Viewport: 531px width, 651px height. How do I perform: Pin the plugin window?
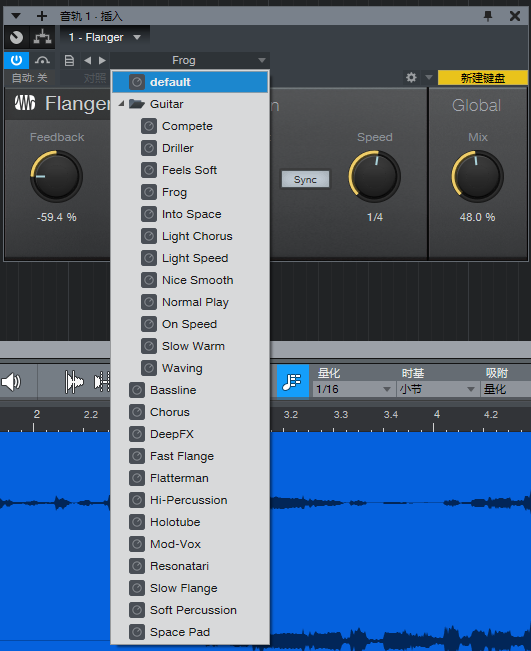coord(488,16)
